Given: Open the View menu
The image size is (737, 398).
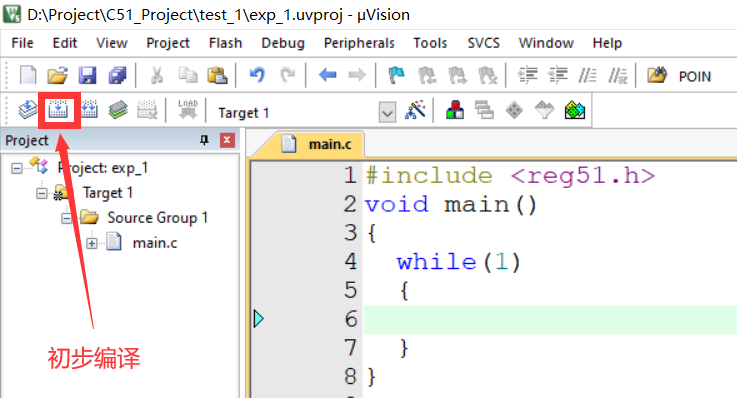Looking at the screenshot, I should point(111,43).
